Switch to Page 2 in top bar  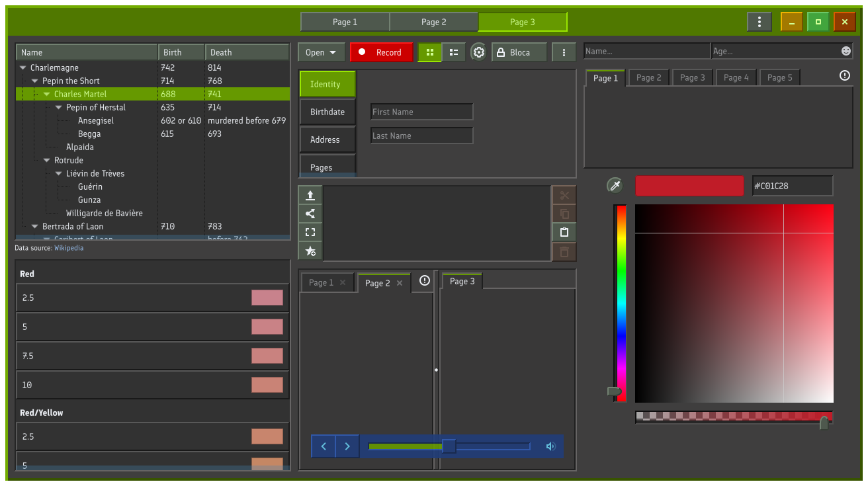tap(433, 22)
